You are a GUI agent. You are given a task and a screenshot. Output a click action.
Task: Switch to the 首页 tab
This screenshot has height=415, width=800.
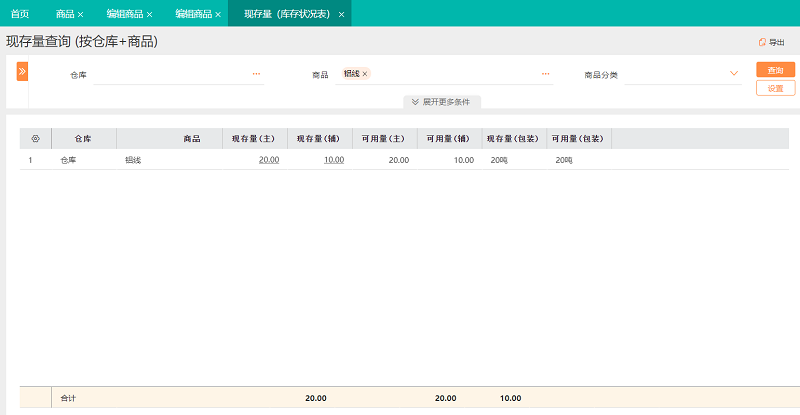(x=20, y=14)
